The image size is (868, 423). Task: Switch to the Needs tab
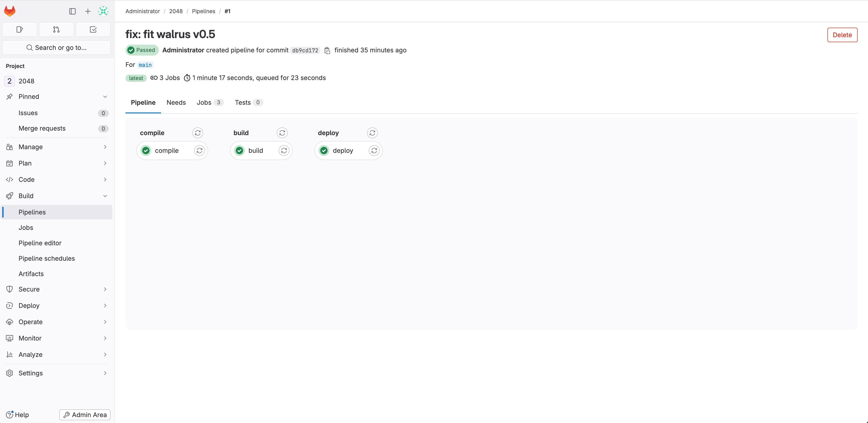tap(176, 102)
